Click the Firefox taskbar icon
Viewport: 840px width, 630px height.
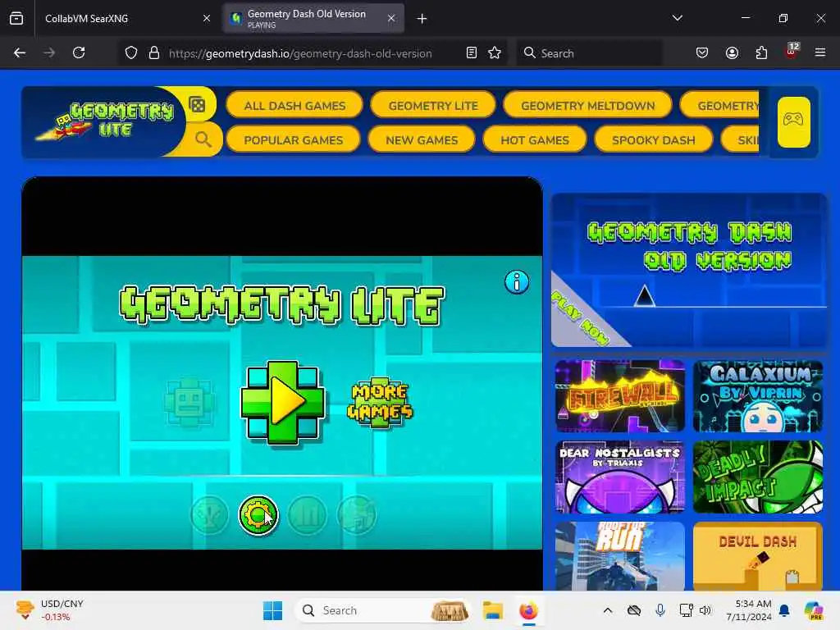pyautogui.click(x=528, y=610)
